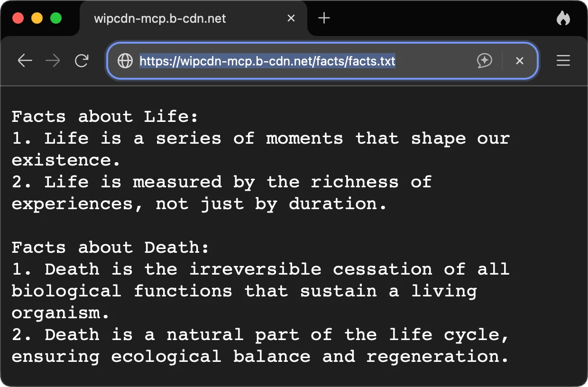Click line "2. Life is measured by the richness of"
588x387 pixels.
tap(221, 182)
